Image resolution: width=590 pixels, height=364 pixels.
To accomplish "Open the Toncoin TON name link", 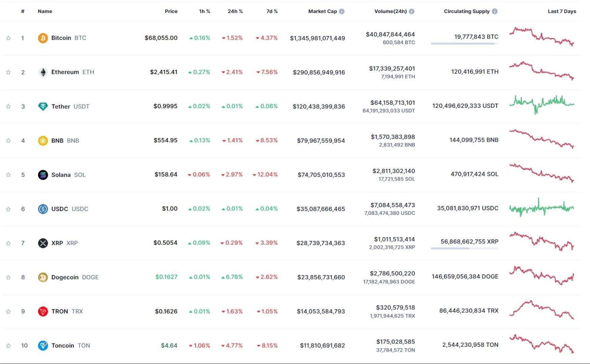I will click(63, 345).
